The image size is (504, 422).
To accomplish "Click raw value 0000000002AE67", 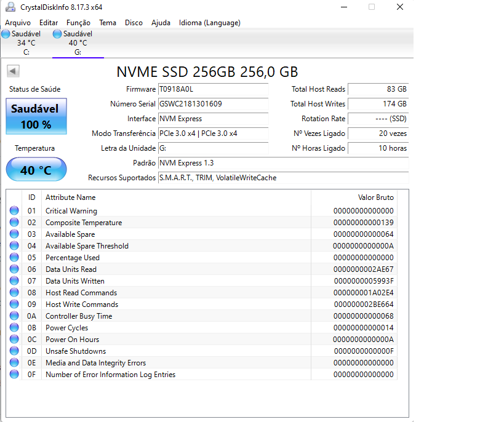I will pos(363,269).
